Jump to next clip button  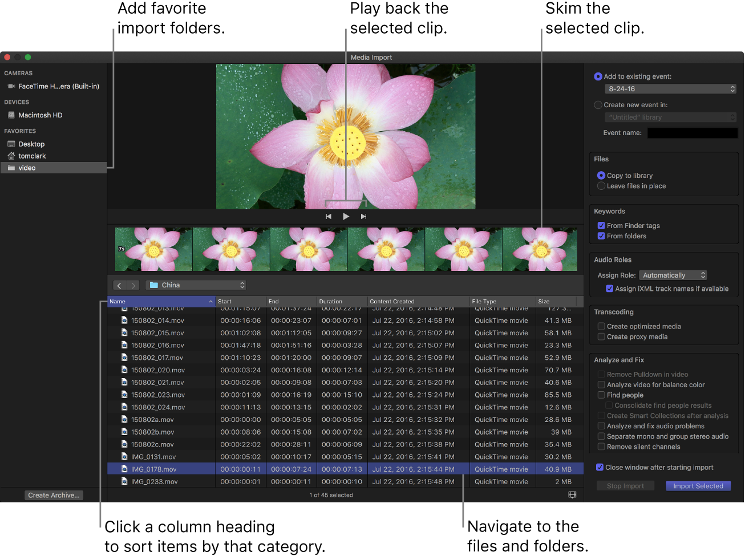click(x=363, y=217)
